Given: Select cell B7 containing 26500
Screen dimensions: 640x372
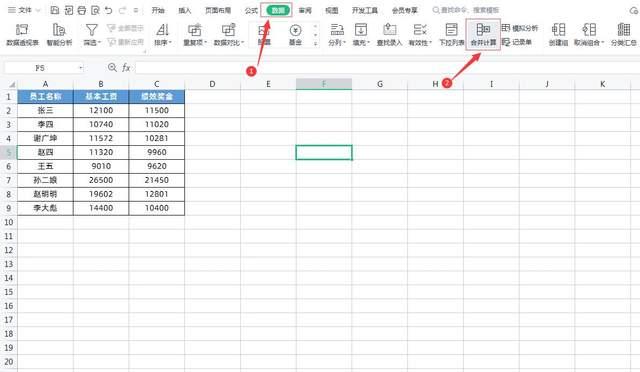Looking at the screenshot, I should pyautogui.click(x=101, y=180).
